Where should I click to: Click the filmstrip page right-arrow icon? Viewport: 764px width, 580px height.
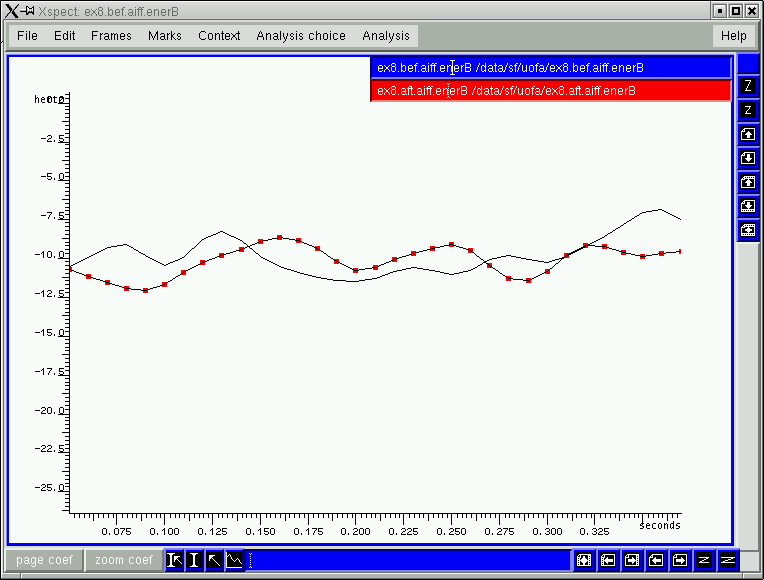[631, 561]
